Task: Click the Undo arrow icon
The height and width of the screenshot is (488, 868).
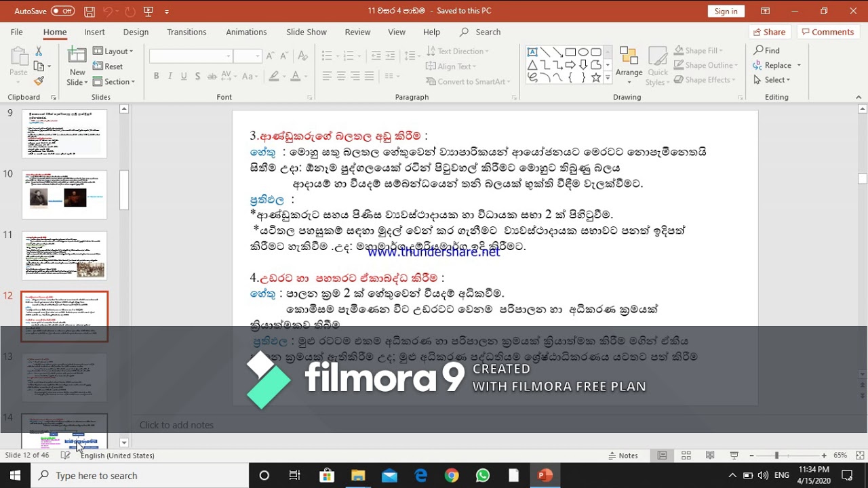Action: 108,12
